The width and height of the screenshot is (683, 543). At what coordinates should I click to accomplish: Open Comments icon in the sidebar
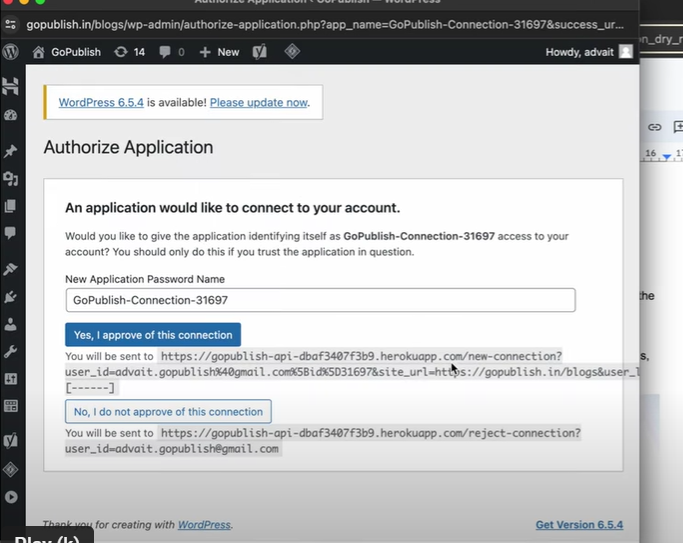[x=11, y=233]
